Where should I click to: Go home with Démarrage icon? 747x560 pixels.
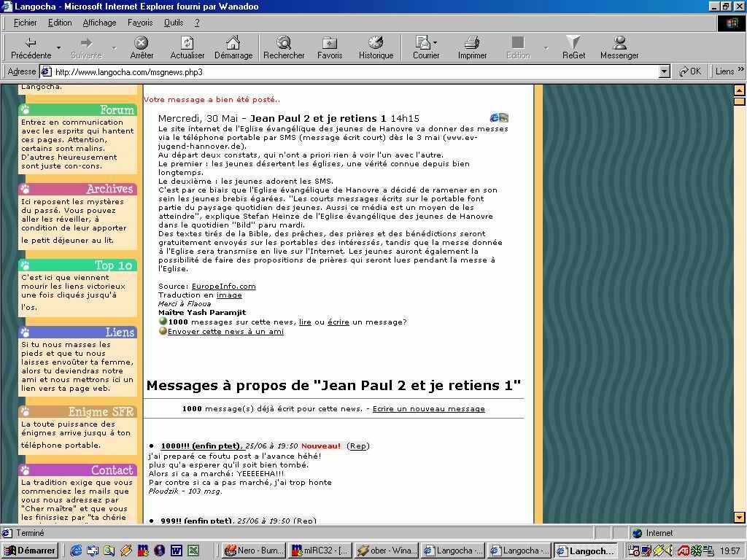[x=233, y=44]
